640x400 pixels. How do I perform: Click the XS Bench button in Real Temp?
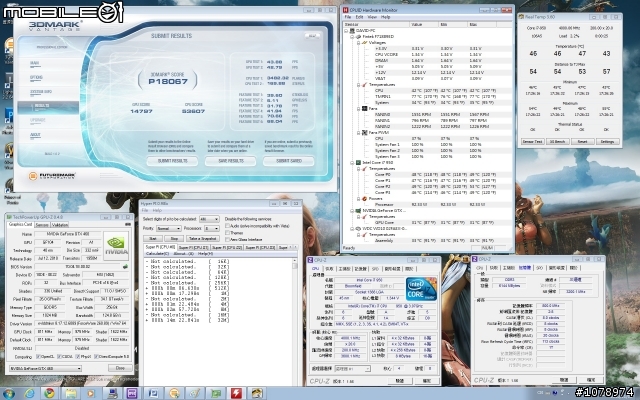coord(558,142)
